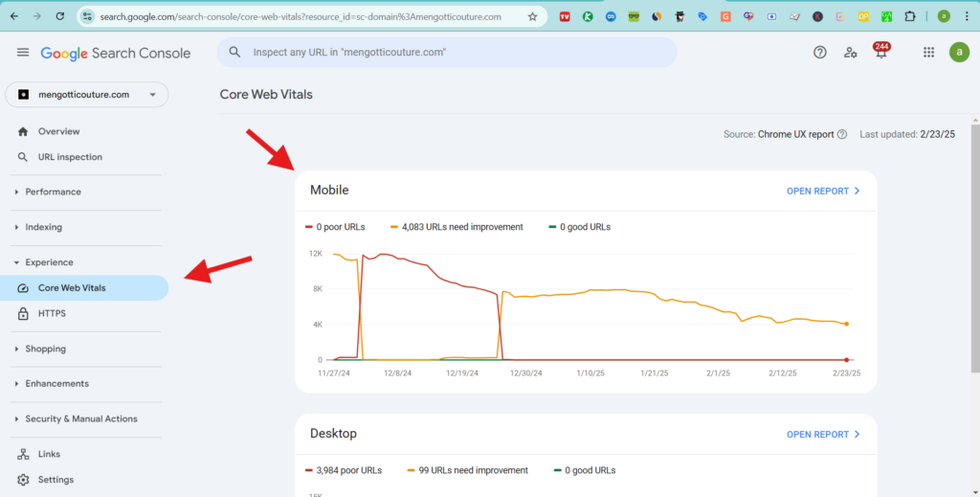Click the Mobile card heading
Image resolution: width=980 pixels, height=497 pixels.
329,190
